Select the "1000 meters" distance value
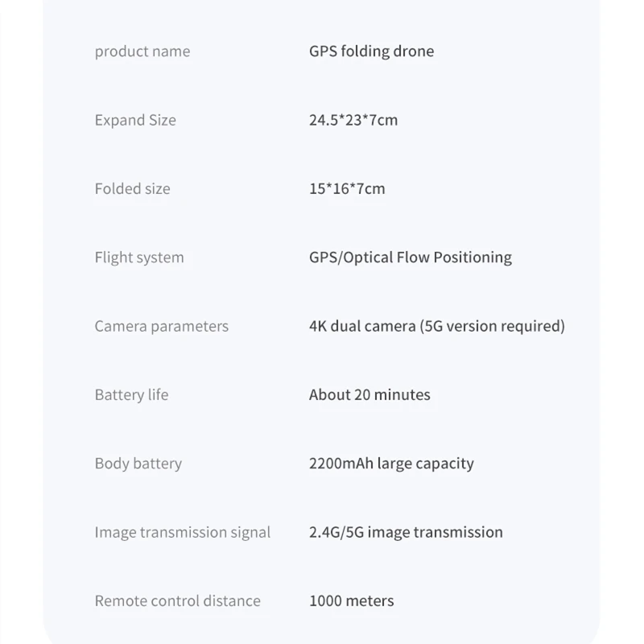Viewport: 644px width, 644px height. tap(352, 601)
